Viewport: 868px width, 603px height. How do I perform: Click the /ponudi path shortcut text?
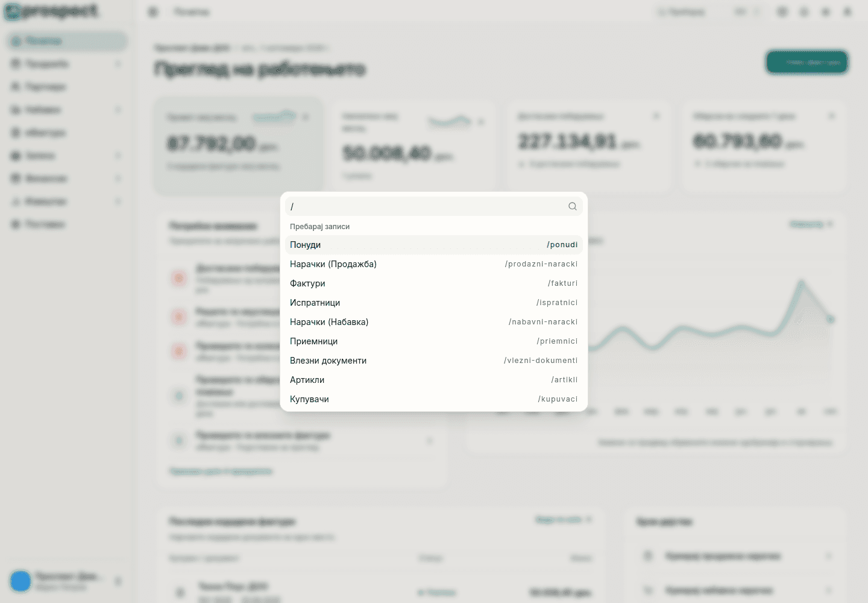(x=562, y=245)
